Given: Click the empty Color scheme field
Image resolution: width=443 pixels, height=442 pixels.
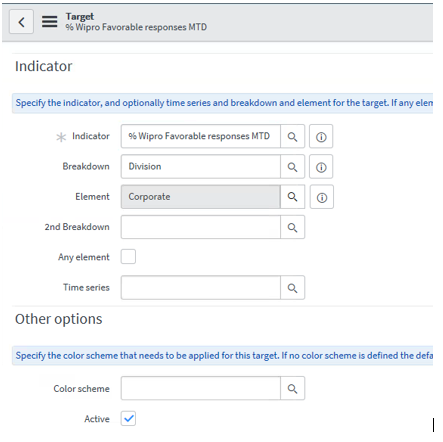Looking at the screenshot, I should (201, 388).
